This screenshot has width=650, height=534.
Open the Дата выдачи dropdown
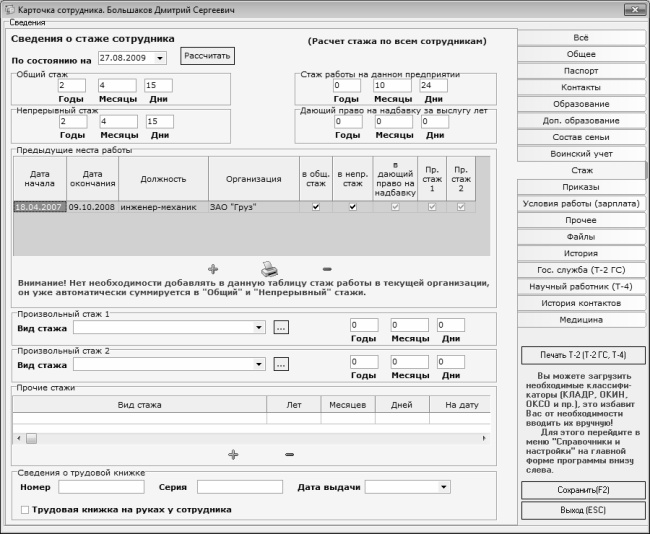tap(444, 487)
